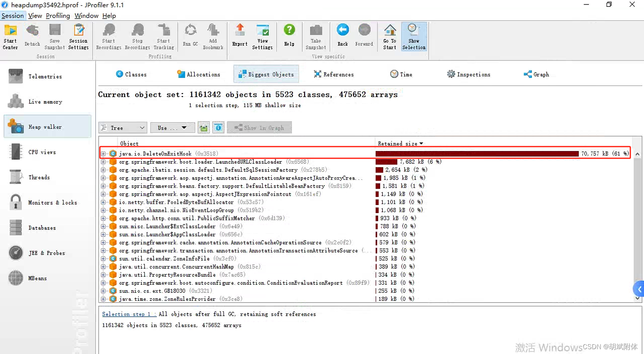Switch to the References view

(334, 74)
